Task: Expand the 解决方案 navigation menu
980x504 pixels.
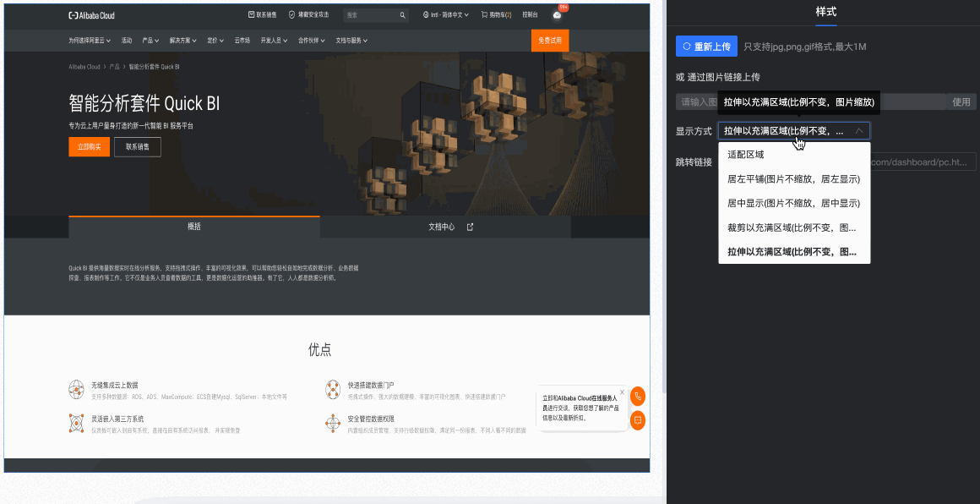Action: pyautogui.click(x=185, y=41)
